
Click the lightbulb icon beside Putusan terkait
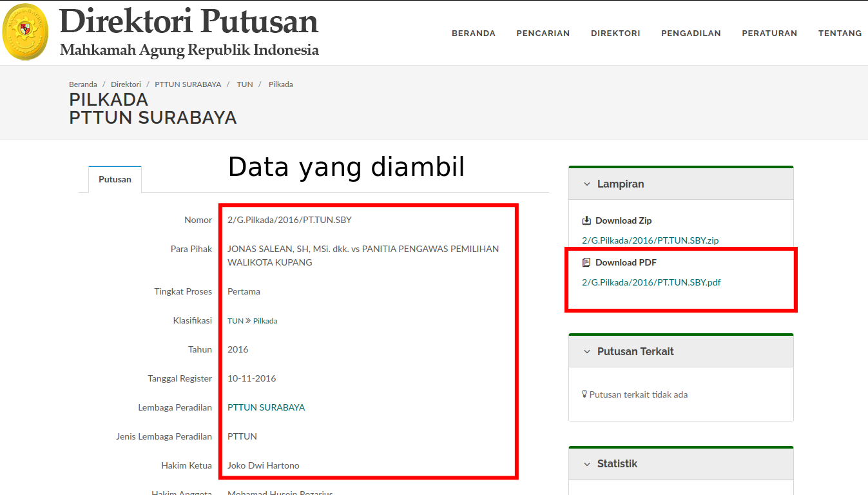[584, 394]
